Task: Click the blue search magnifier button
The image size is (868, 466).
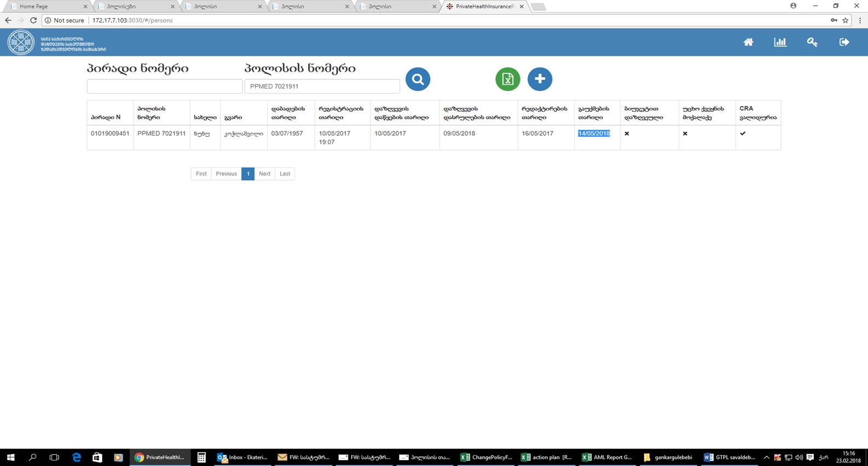Action: [418, 79]
